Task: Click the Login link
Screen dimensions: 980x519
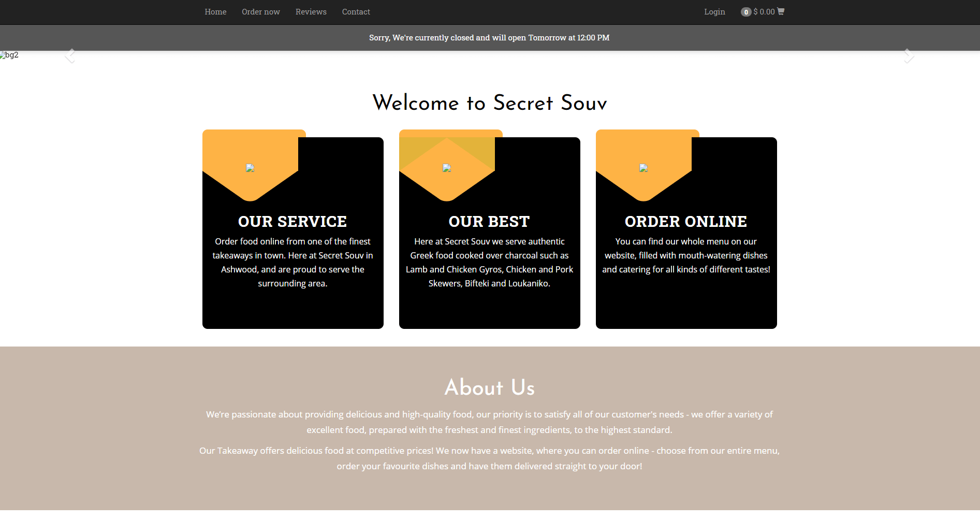Action: 714,12
